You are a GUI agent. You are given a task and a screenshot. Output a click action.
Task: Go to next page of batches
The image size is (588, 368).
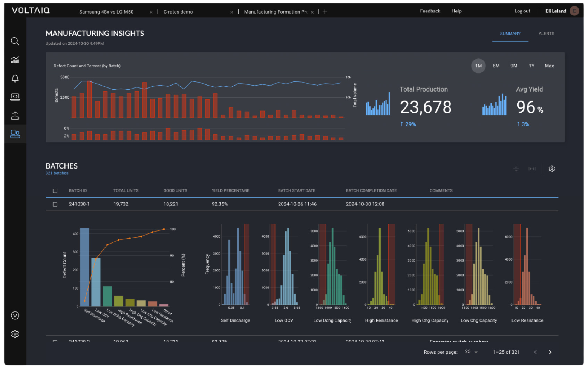[550, 352]
